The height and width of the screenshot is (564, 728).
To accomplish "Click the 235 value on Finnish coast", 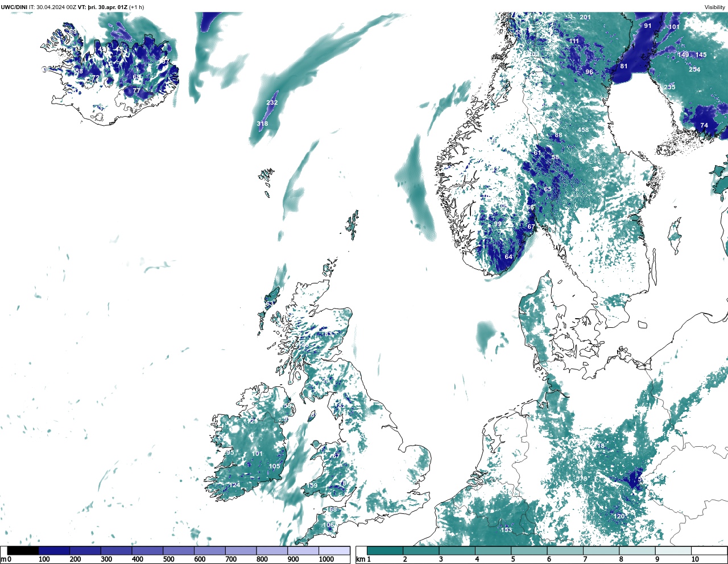I will [669, 87].
